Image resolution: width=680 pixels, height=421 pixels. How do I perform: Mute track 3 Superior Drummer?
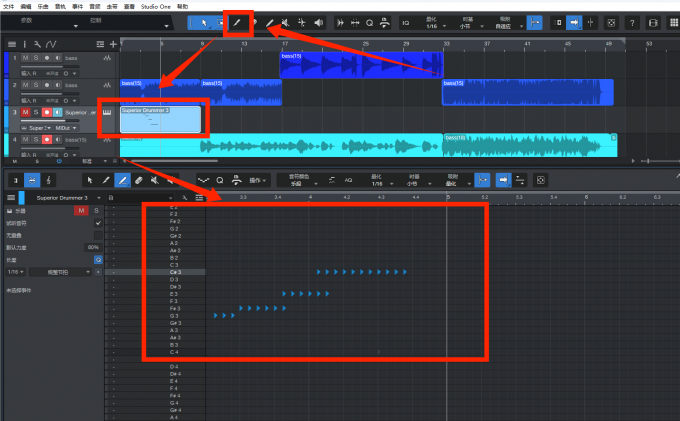25,112
